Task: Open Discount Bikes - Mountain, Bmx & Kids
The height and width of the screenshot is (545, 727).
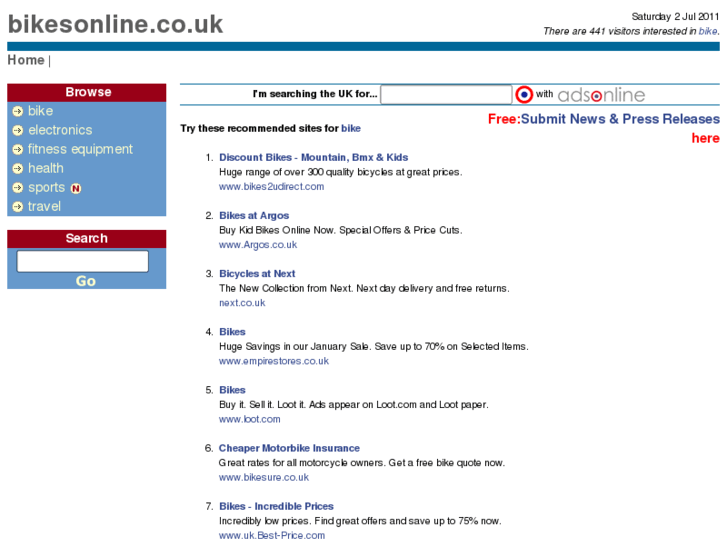Action: click(x=313, y=158)
